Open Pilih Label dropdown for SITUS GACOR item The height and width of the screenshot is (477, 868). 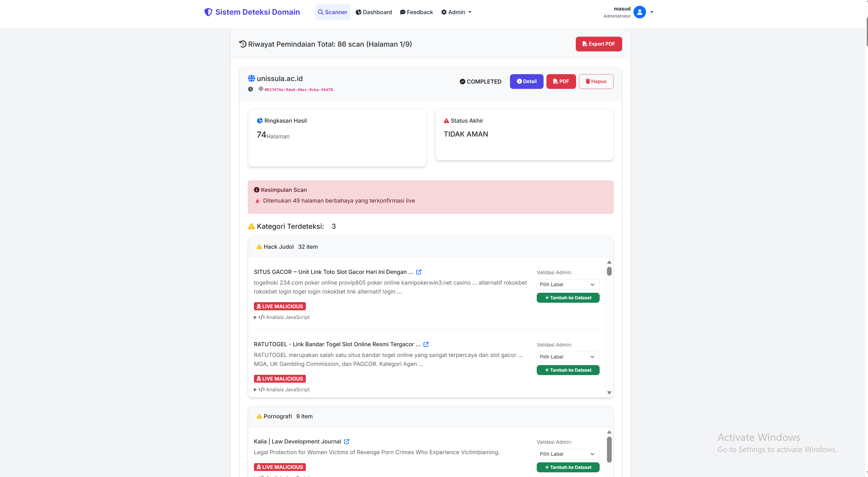tap(567, 284)
